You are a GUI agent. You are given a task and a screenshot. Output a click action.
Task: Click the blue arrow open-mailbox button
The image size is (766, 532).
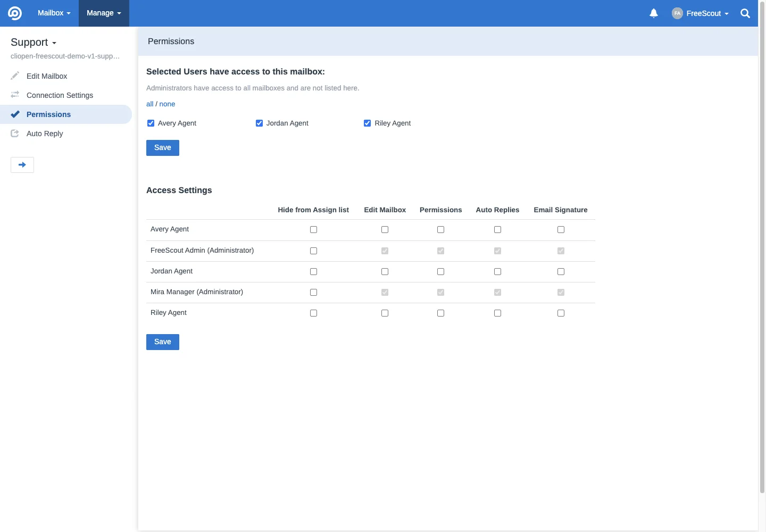(22, 165)
